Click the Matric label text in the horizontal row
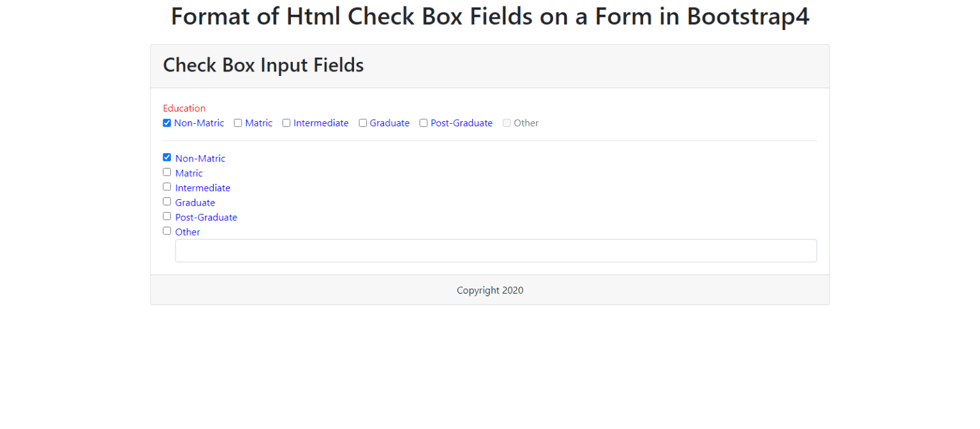The height and width of the screenshot is (429, 980). coord(259,123)
